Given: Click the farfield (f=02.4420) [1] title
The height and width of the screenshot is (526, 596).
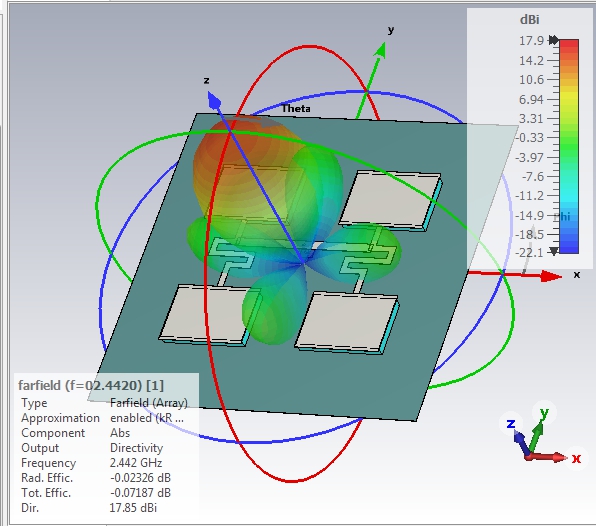Looking at the screenshot, I should (x=91, y=385).
